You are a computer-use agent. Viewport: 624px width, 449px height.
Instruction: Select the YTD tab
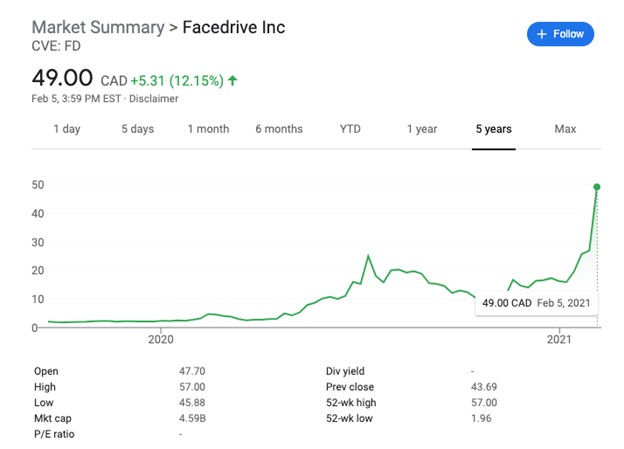point(350,129)
